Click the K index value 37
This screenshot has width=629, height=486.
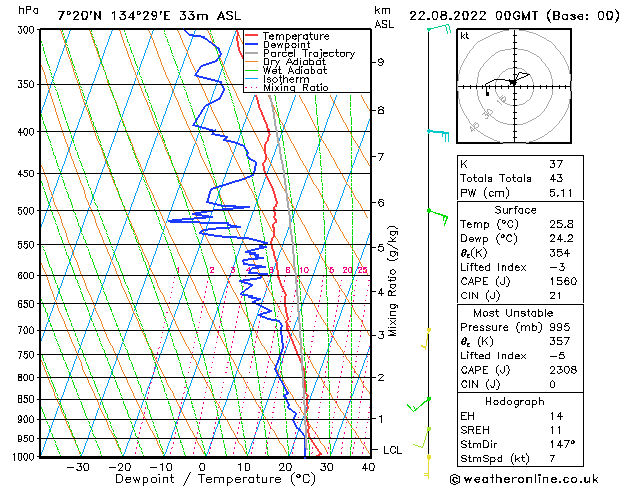556,164
